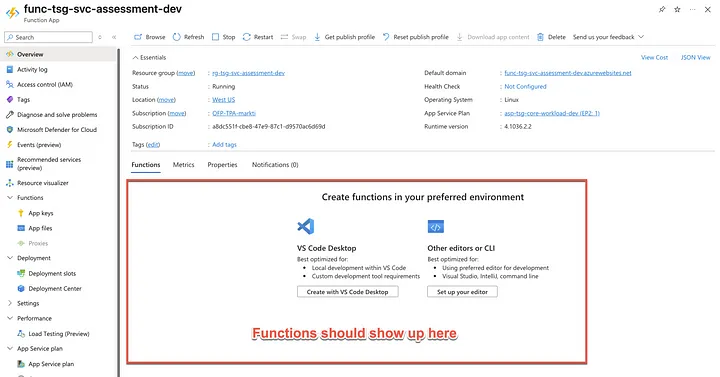Focus the sidebar Search field
The height and width of the screenshot is (377, 720).
[x=48, y=37]
